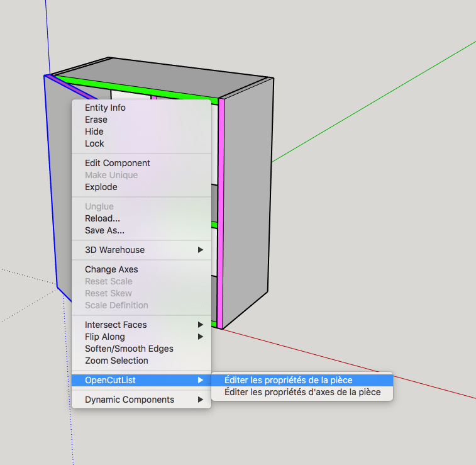Choose Save As... menu entry
The image size is (476, 465).
coord(141,230)
